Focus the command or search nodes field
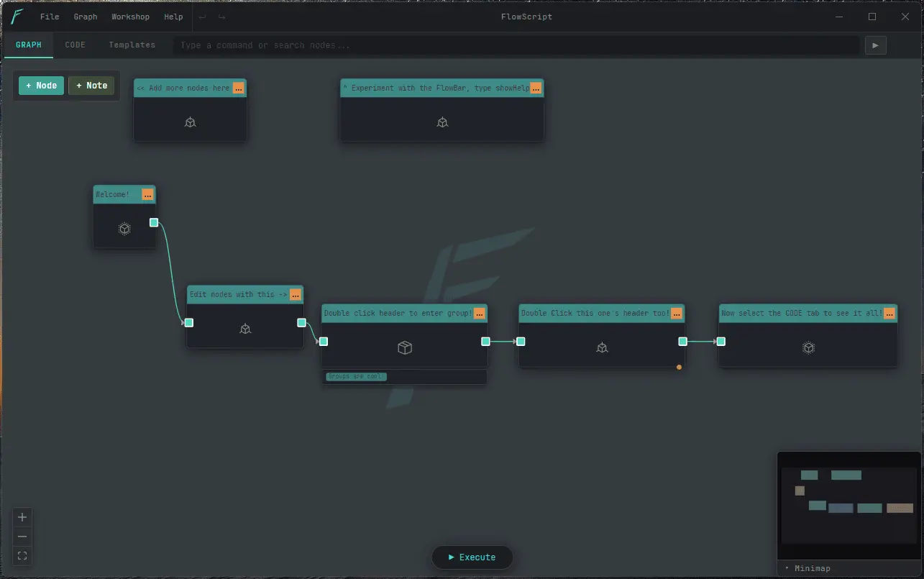The width and height of the screenshot is (924, 579). (516, 45)
